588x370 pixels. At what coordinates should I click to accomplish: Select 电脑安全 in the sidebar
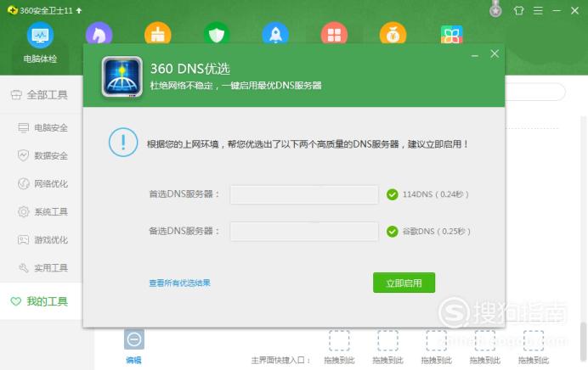pos(43,127)
